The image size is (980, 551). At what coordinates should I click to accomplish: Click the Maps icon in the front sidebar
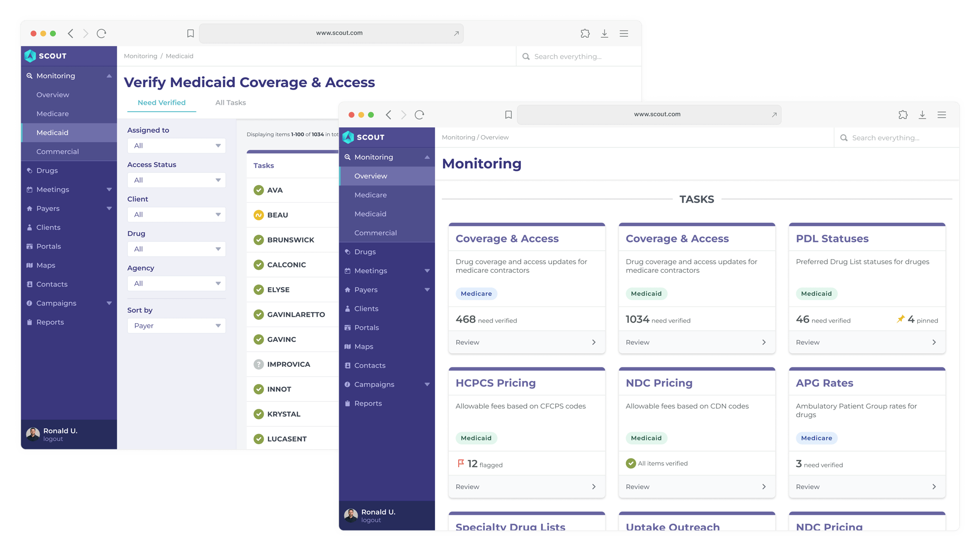click(x=347, y=346)
